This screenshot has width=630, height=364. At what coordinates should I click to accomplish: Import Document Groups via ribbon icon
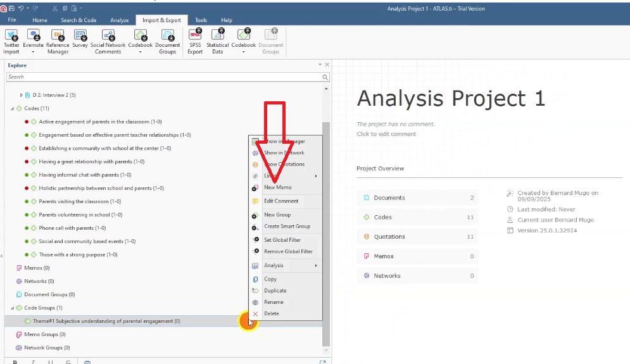[x=167, y=36]
